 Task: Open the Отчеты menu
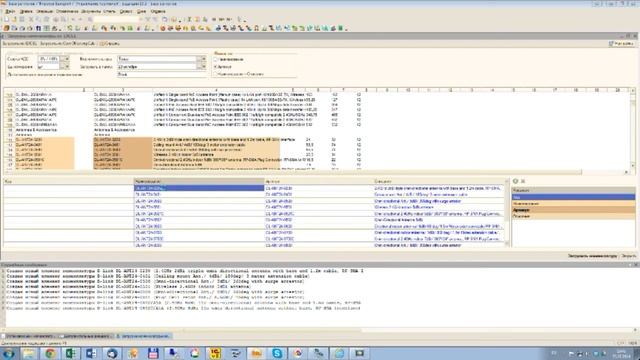[109, 11]
